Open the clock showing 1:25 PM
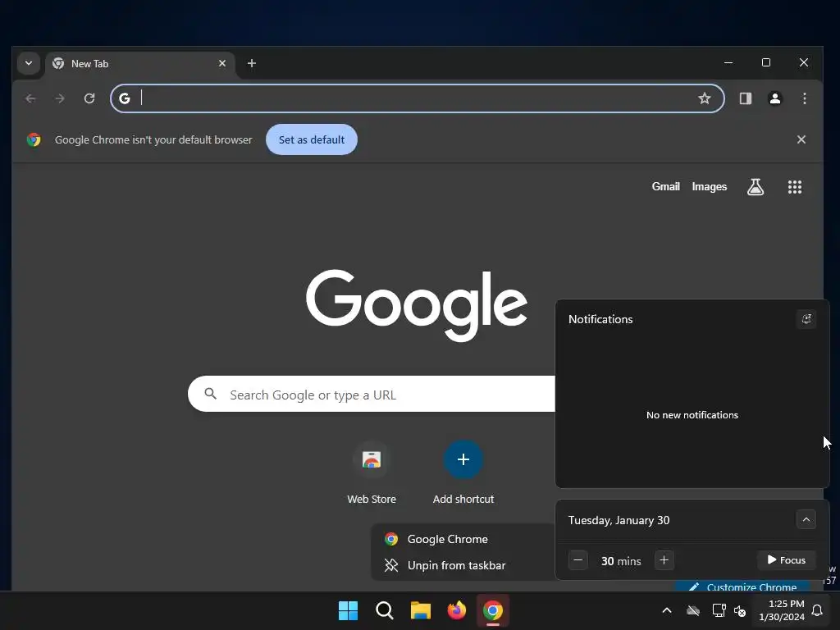 pos(782,610)
